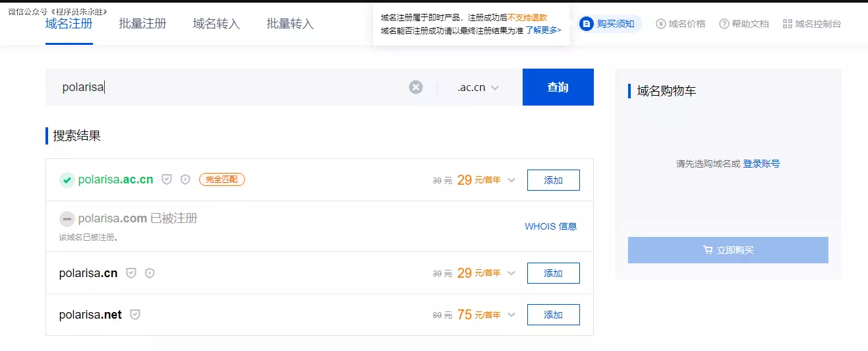Click the second shield icon beside polarisa.ac.cn
Image resolution: width=868 pixels, height=351 pixels.
tap(185, 179)
